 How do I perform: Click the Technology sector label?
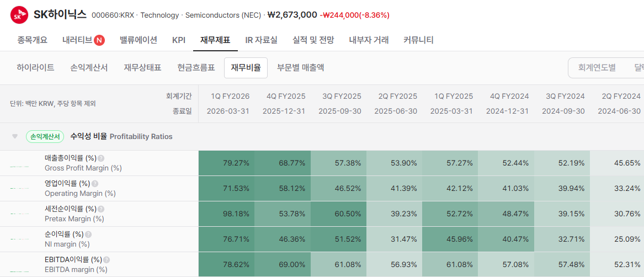(x=160, y=15)
